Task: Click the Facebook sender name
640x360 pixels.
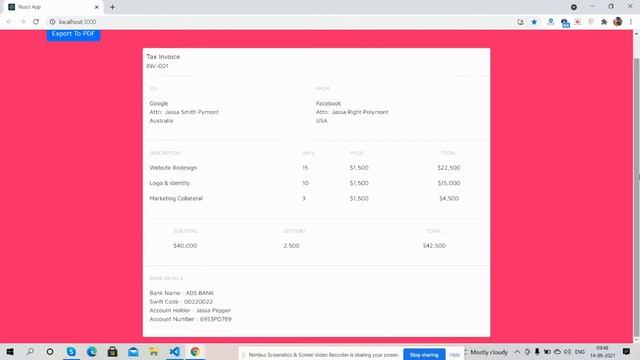Action: click(328, 103)
